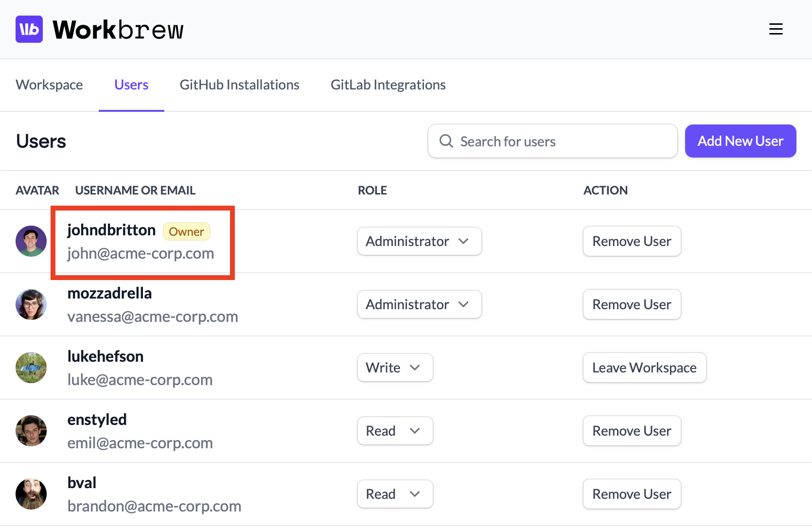Click the Add New User button

740,141
